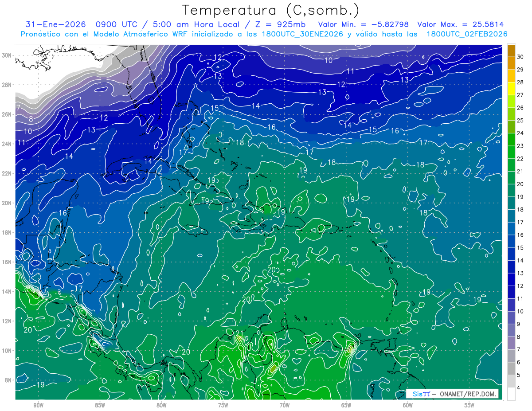Viewport: 532px width, 411px height.
Task: Click the '60W' longitude axis label
Action: click(408, 406)
